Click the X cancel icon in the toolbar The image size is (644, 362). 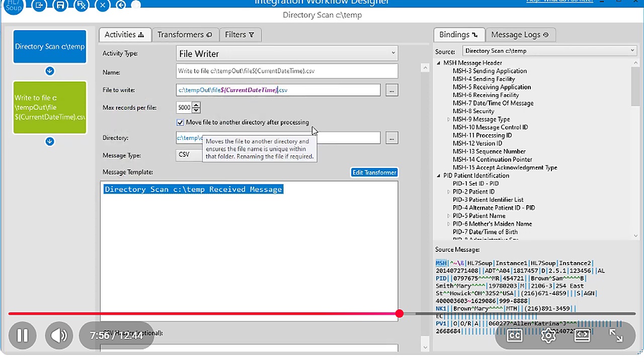(x=102, y=6)
